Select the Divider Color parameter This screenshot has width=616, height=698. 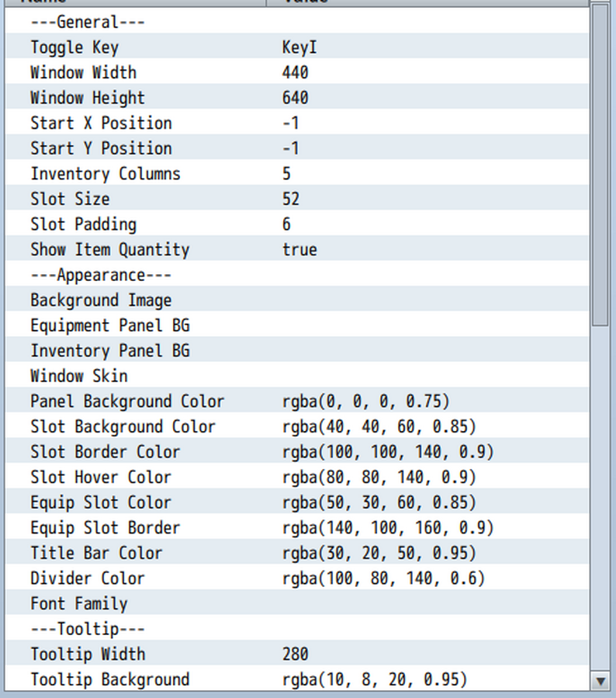[x=297, y=578]
